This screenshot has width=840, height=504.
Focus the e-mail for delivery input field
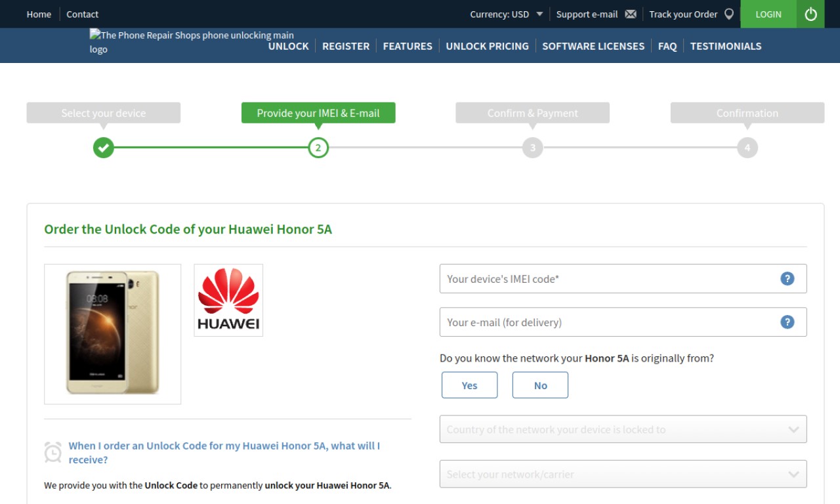pos(623,322)
